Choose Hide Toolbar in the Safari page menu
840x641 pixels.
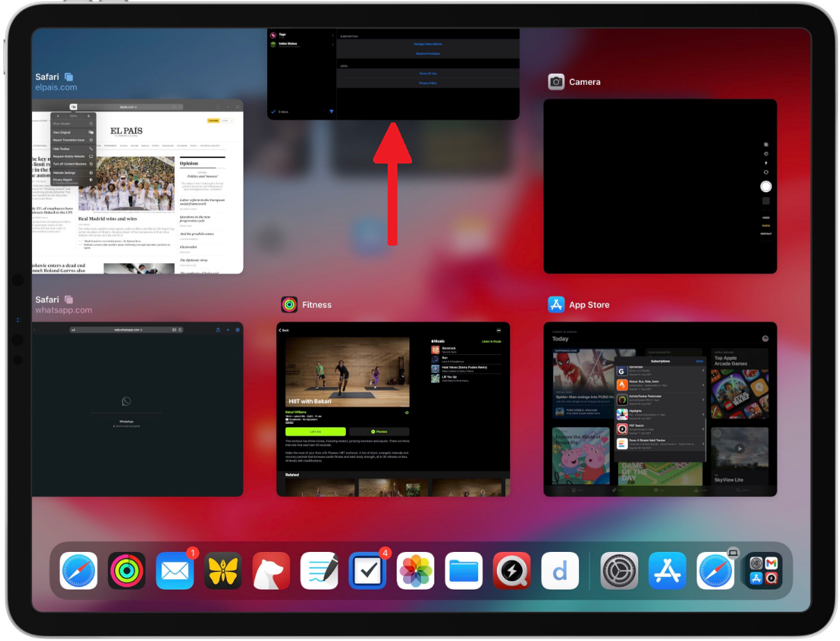[61, 149]
